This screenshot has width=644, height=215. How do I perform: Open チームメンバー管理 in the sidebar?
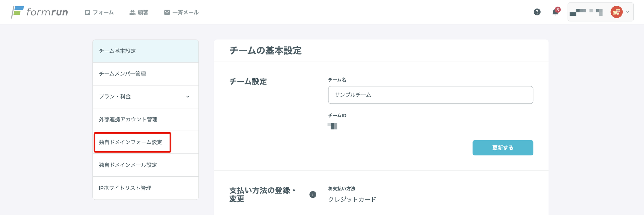click(146, 74)
